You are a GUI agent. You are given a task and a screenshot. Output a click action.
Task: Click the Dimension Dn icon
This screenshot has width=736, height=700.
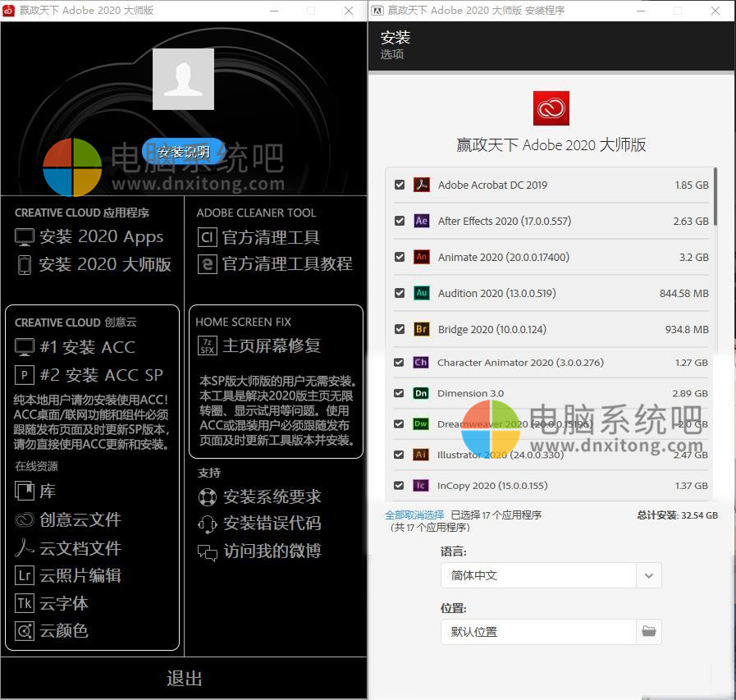pyautogui.click(x=421, y=393)
